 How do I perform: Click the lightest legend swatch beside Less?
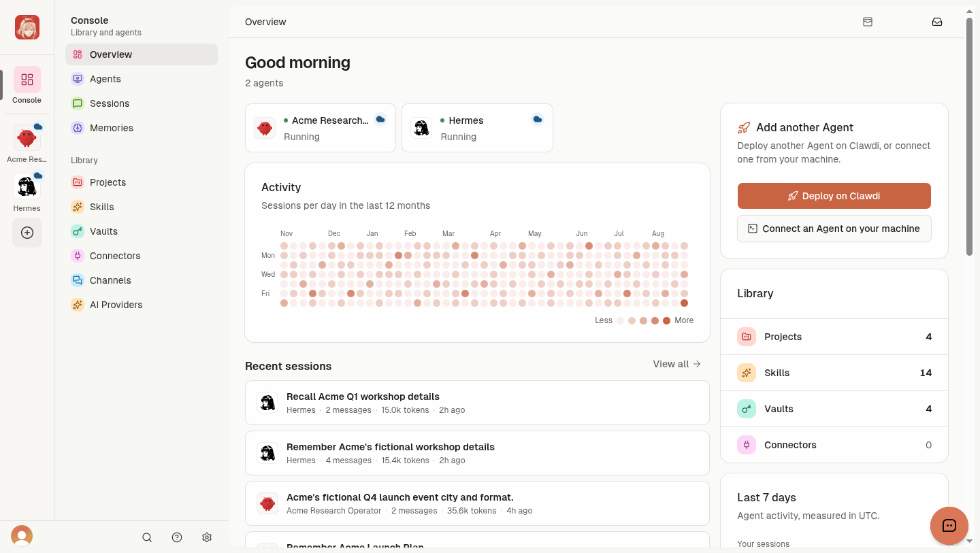tap(621, 320)
